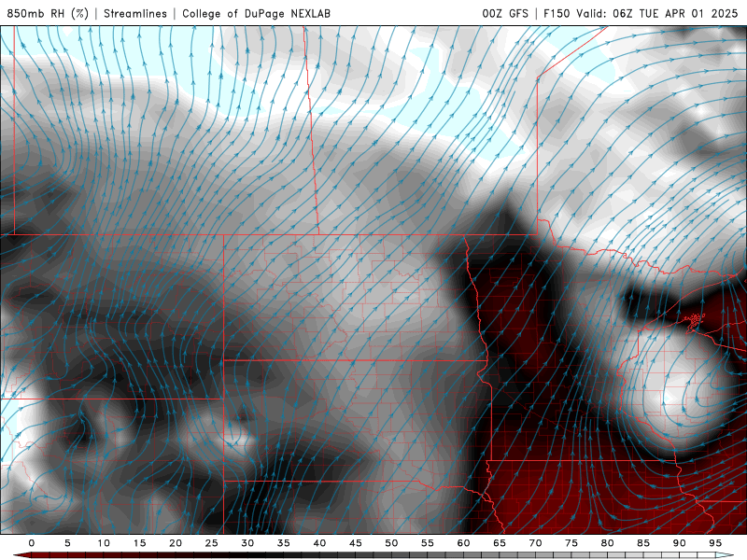
Task: Click the 5 label on the RH scale
Action: 67,543
